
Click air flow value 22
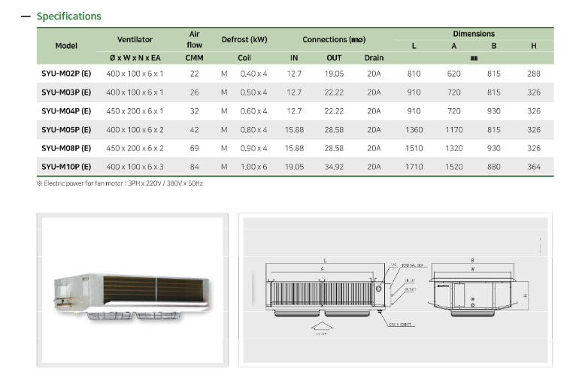coord(194,74)
